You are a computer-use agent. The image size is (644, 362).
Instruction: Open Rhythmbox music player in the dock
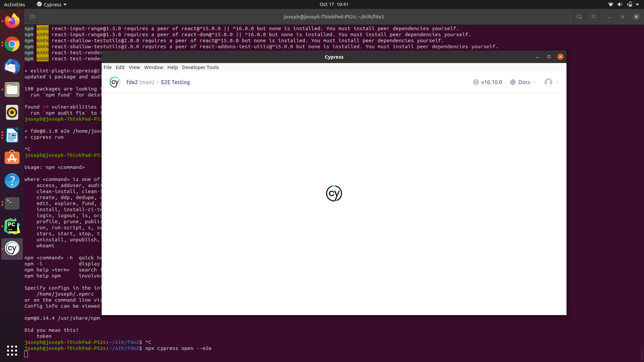[x=12, y=112]
